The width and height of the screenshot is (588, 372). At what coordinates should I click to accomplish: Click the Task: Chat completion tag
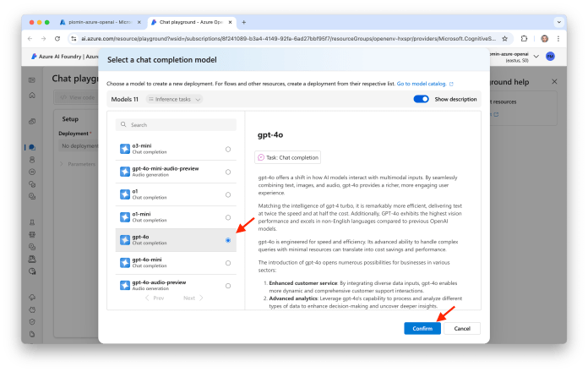tap(287, 157)
